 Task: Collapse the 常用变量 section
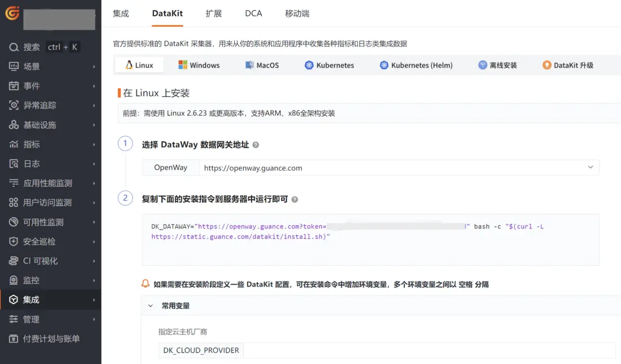coord(150,306)
